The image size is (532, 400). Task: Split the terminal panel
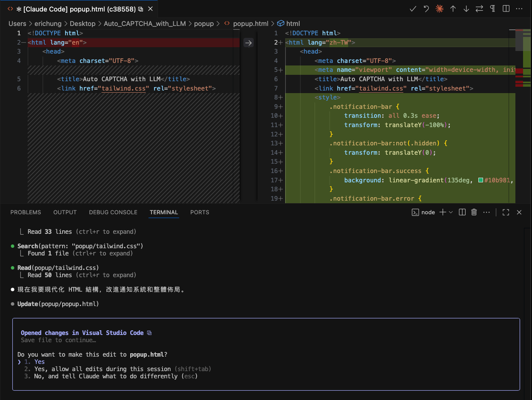tap(462, 212)
